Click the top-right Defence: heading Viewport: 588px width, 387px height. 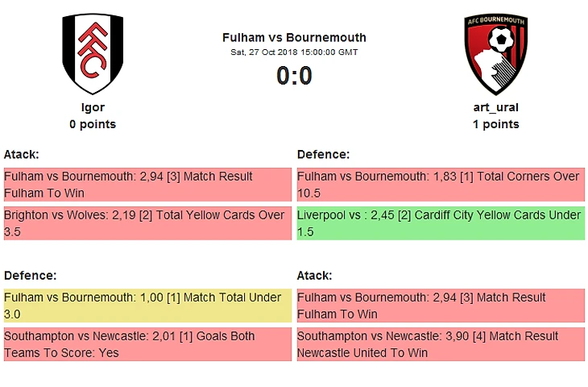coord(323,154)
